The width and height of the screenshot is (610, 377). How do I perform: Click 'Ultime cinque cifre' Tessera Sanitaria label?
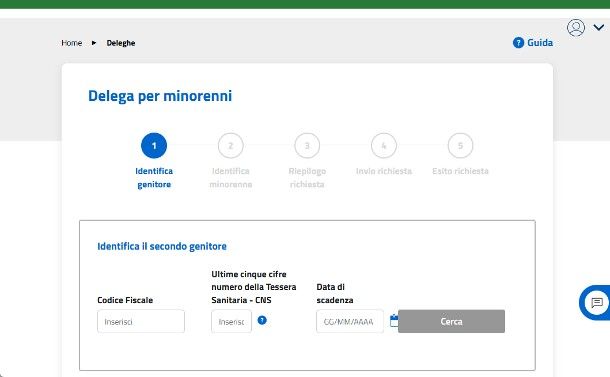tap(254, 287)
